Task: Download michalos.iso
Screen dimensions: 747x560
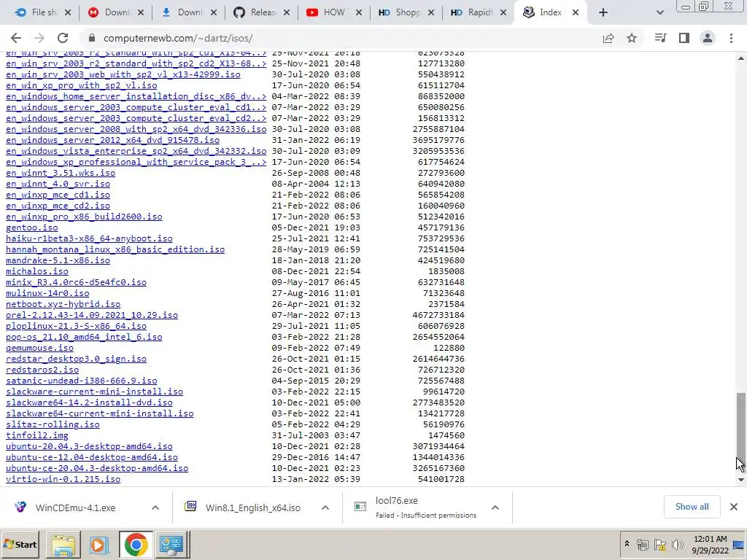Action: pos(37,271)
